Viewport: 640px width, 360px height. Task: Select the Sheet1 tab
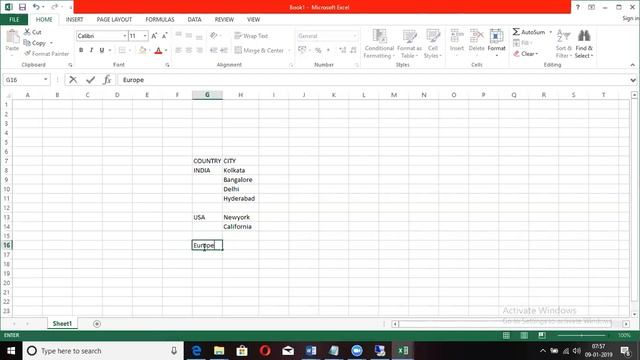tap(62, 324)
